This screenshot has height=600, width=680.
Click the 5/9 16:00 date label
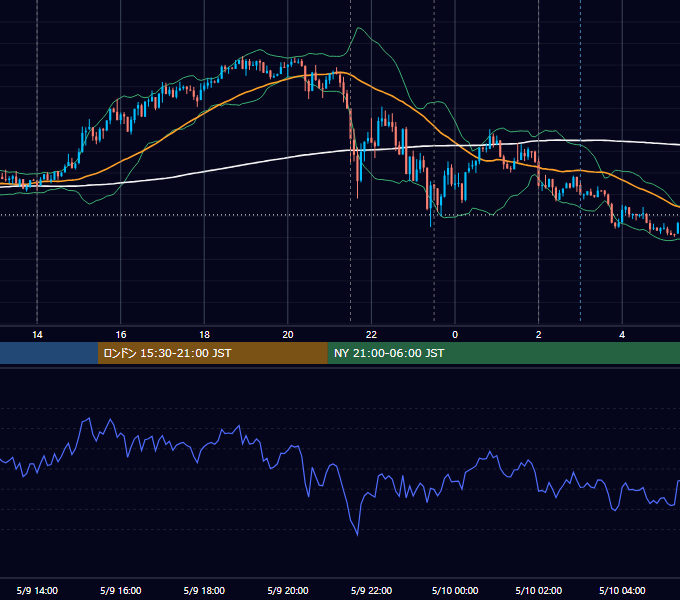pos(121,590)
